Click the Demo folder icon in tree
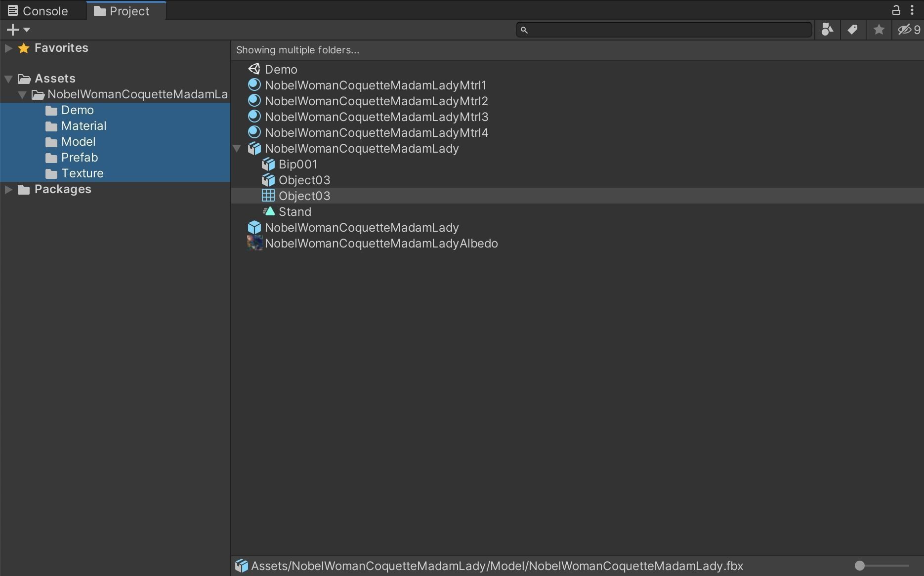 tap(51, 110)
